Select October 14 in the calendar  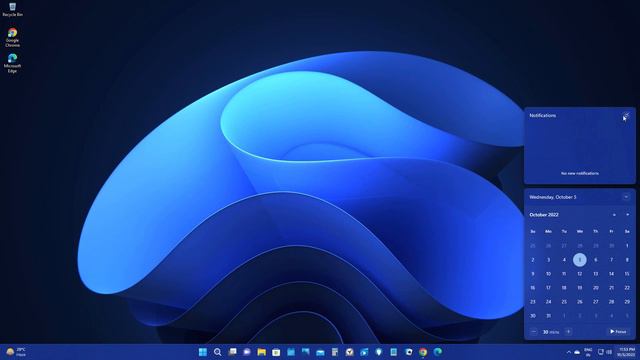611,274
